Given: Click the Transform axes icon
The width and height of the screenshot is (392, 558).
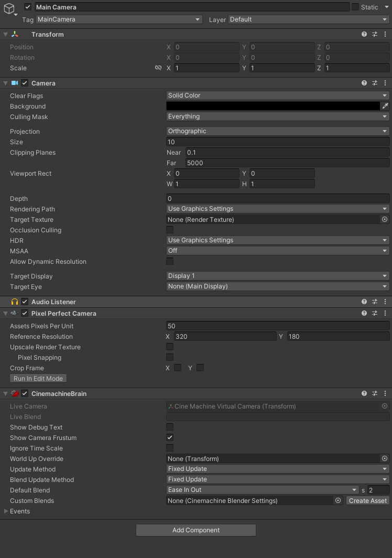Looking at the screenshot, I should (x=15, y=34).
